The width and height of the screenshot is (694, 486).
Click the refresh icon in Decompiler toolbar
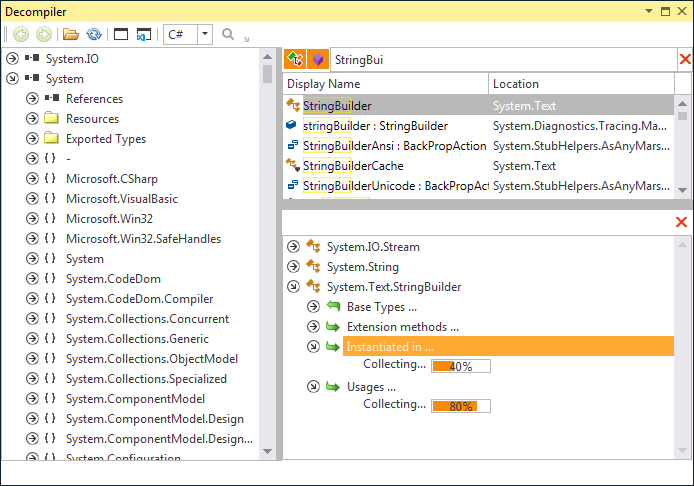coord(92,34)
